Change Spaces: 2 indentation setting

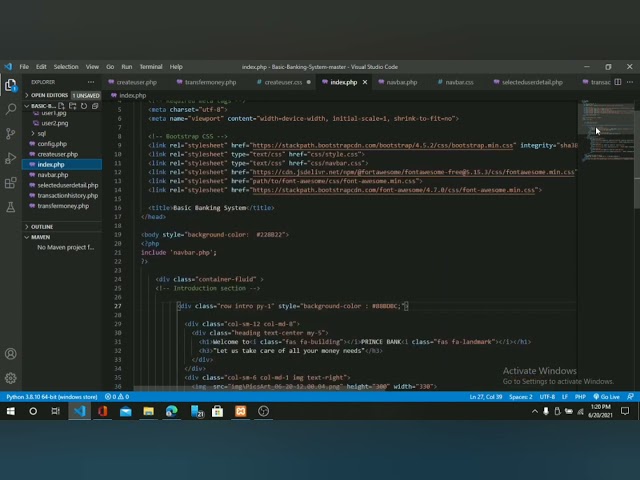[x=520, y=397]
